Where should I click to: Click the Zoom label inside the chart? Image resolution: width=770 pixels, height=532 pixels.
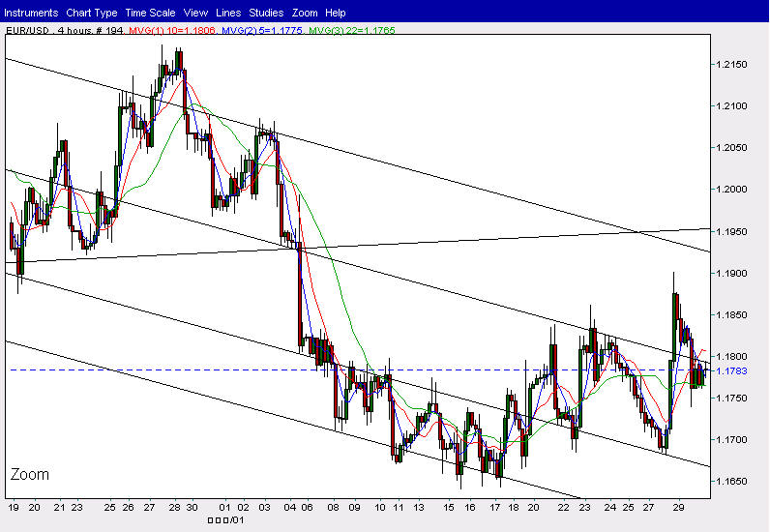click(x=30, y=475)
